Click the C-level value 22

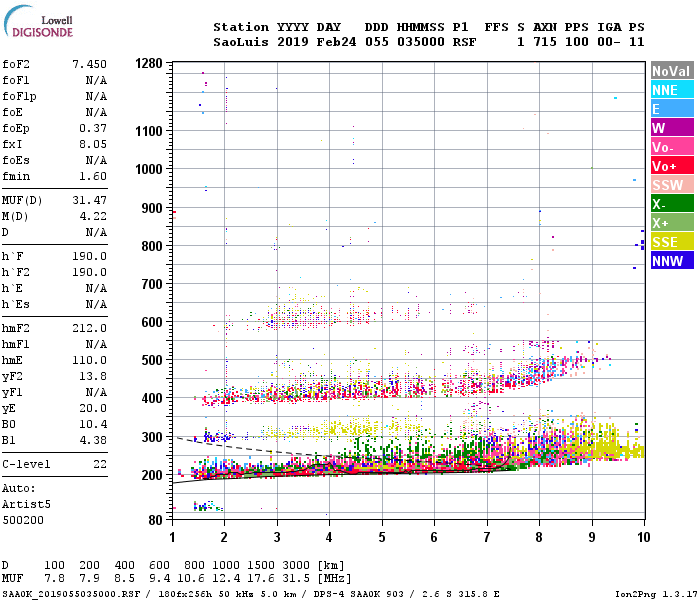[x=100, y=464]
